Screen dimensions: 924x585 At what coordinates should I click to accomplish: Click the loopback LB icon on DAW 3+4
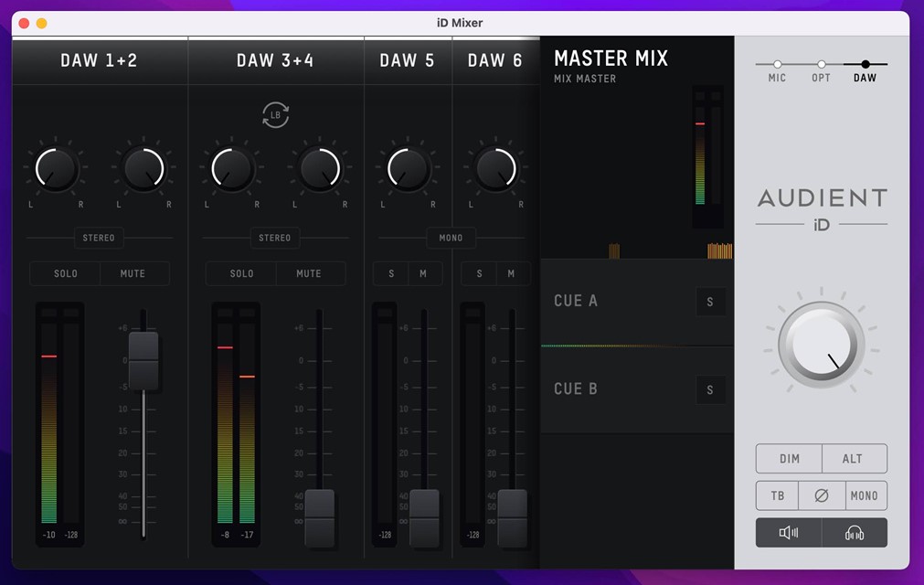(275, 115)
